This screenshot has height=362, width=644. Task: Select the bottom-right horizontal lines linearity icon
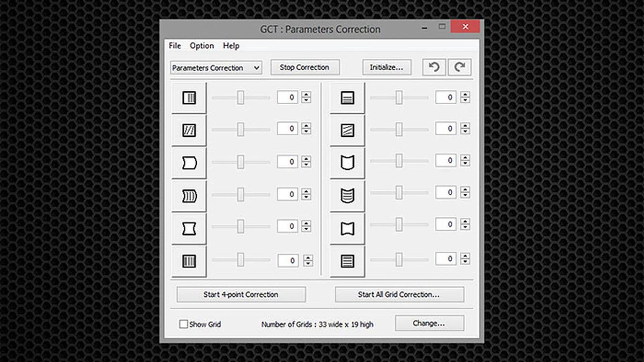(x=347, y=261)
